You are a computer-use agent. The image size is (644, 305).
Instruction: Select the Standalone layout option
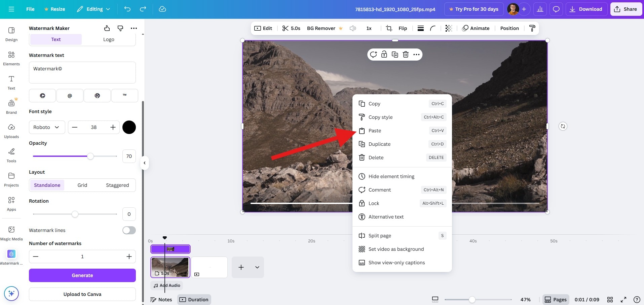coord(47,185)
